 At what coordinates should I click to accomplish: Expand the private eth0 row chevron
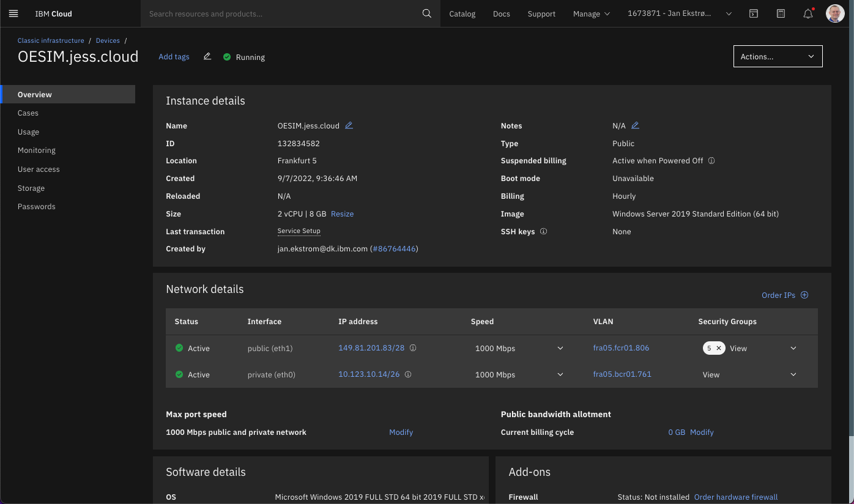click(793, 374)
